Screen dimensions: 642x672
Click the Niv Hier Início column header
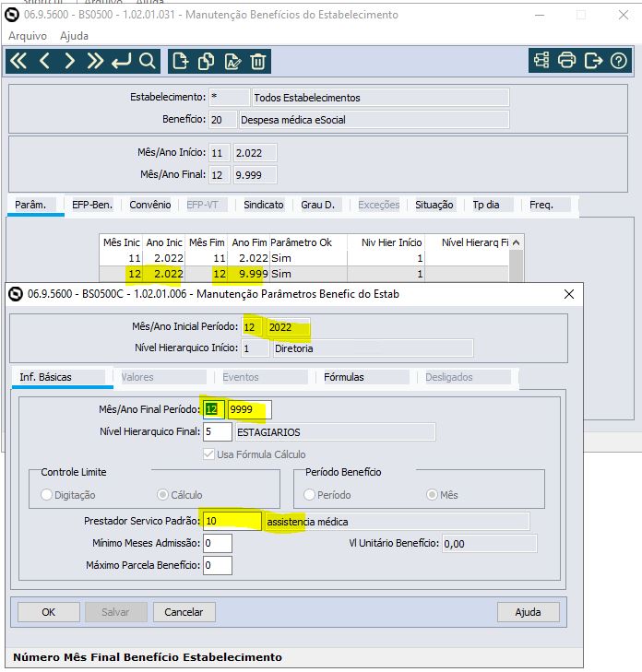tap(386, 242)
